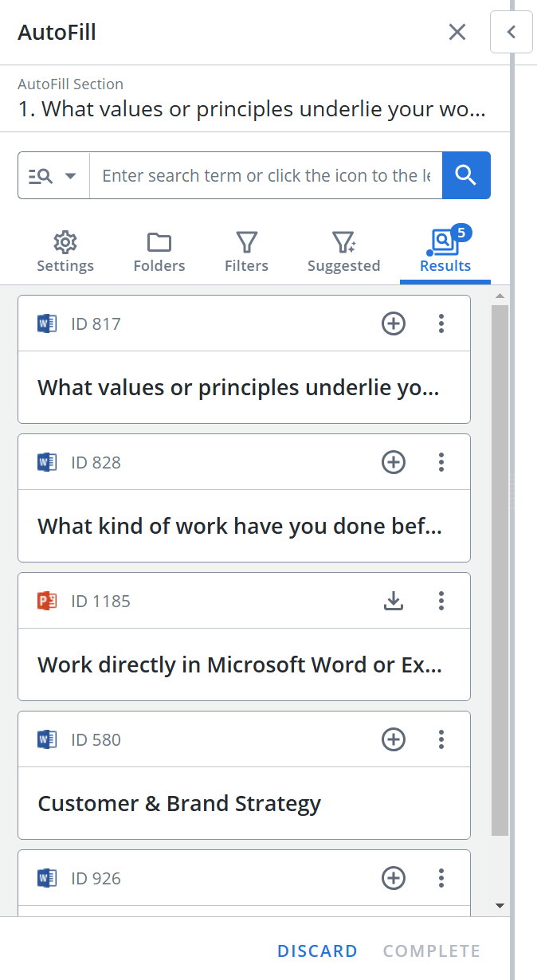The width and height of the screenshot is (537, 980).
Task: Add record ID 580 using plus icon
Action: (x=394, y=739)
